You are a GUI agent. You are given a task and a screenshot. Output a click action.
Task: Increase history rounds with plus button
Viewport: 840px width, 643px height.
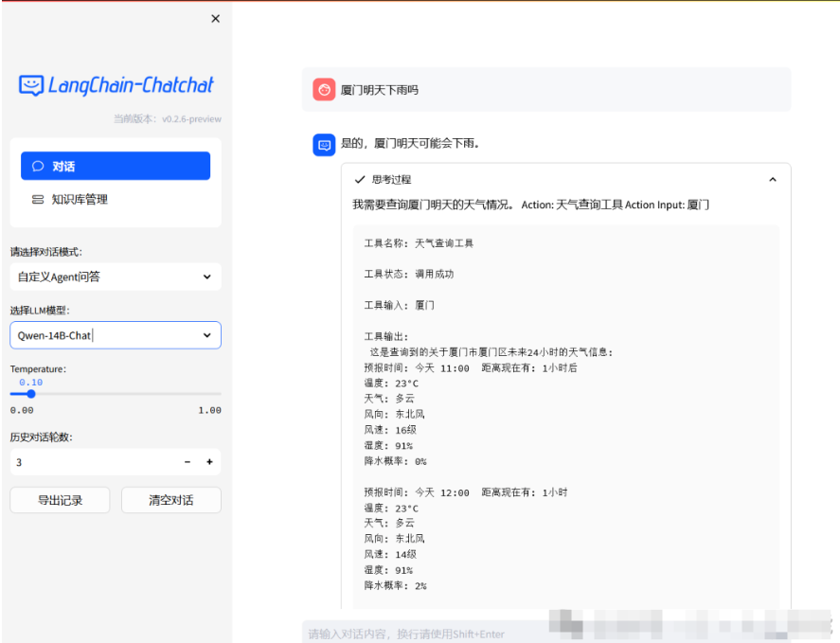tap(209, 462)
